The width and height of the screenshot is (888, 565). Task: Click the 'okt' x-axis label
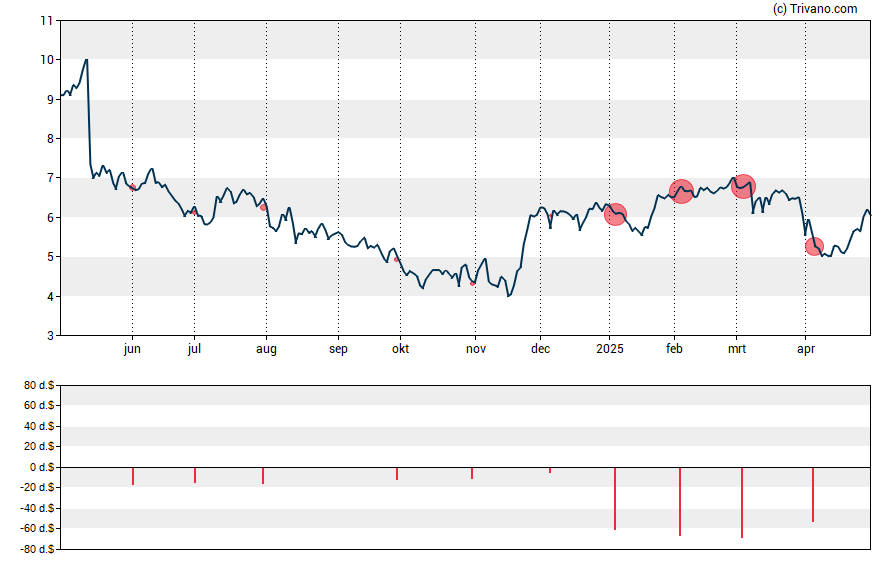[400, 349]
